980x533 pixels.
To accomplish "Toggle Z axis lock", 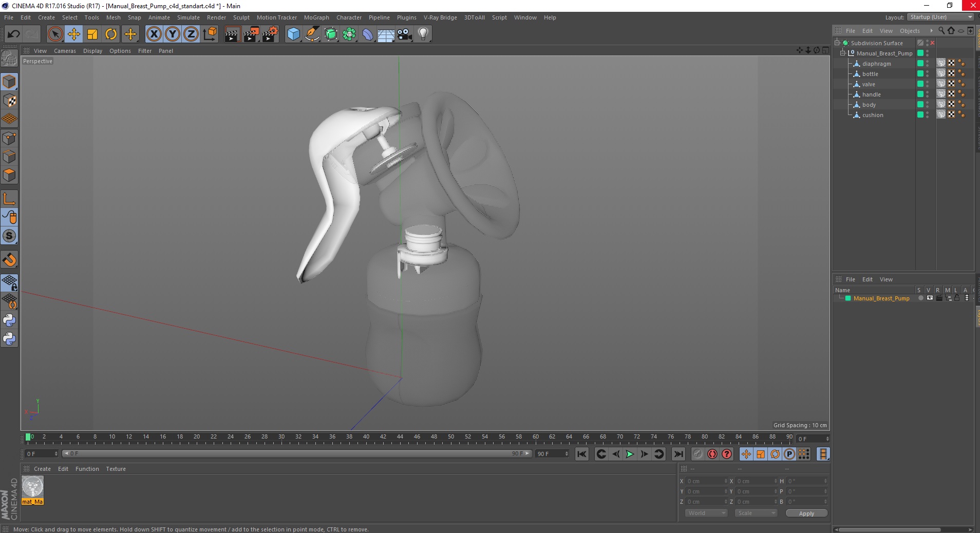I will coord(191,34).
